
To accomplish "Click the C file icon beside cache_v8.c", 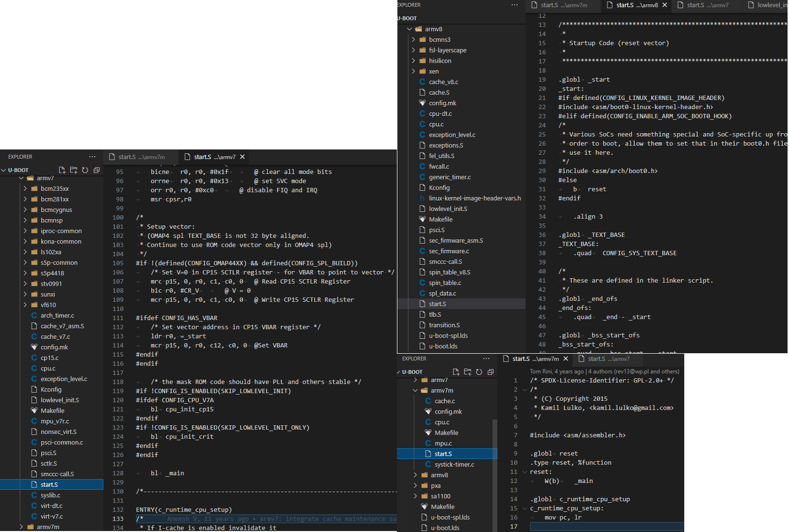I will 422,82.
